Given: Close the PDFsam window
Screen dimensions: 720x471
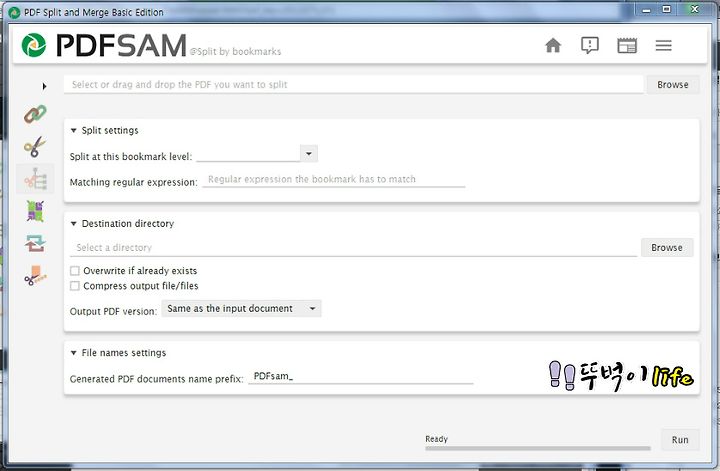Looking at the screenshot, I should click(695, 10).
